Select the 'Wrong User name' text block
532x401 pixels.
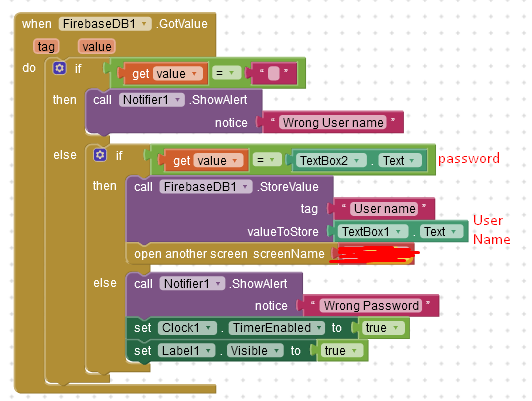click(333, 122)
